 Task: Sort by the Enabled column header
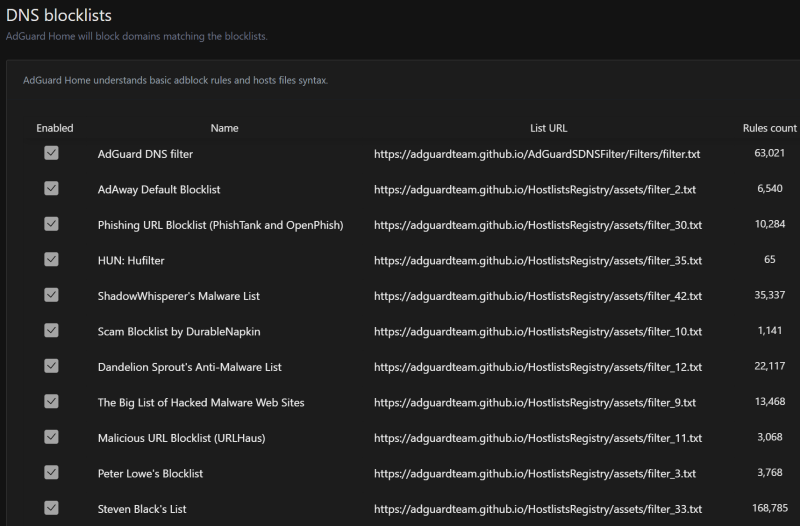[55, 128]
